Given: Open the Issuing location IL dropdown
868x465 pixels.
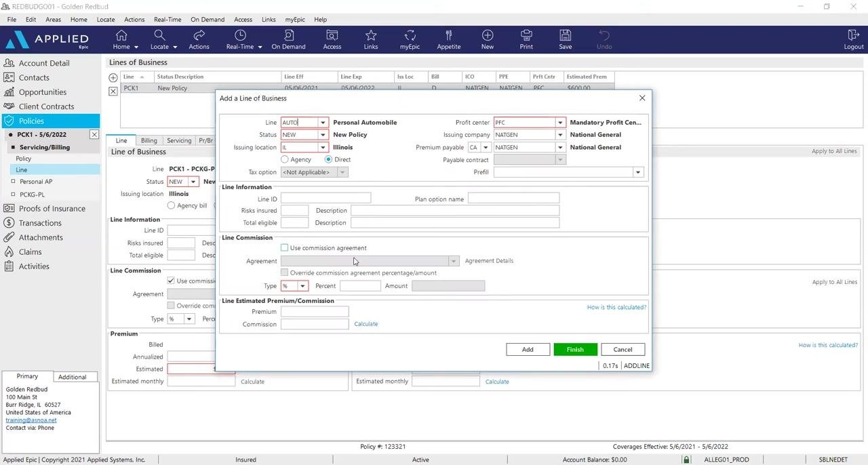Looking at the screenshot, I should [x=323, y=147].
